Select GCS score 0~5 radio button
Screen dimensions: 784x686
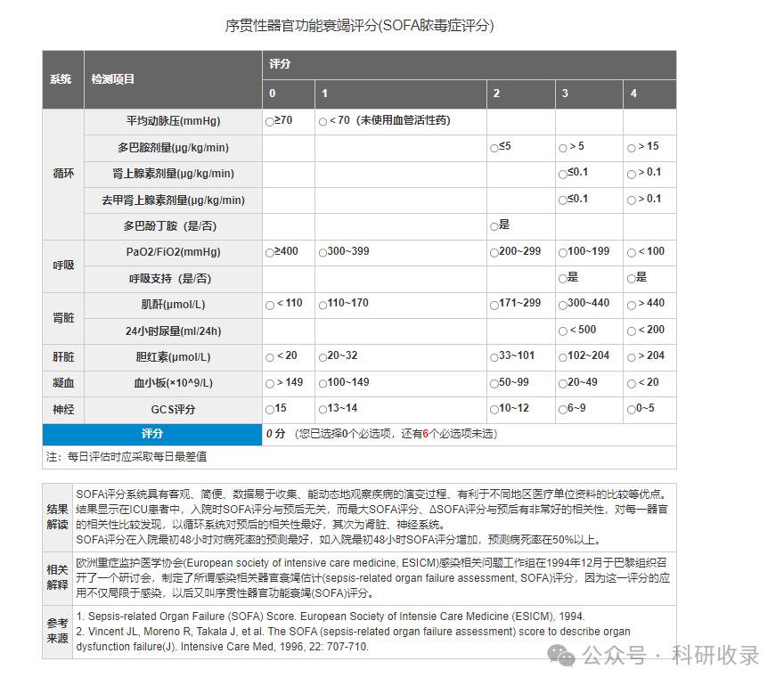click(x=632, y=410)
